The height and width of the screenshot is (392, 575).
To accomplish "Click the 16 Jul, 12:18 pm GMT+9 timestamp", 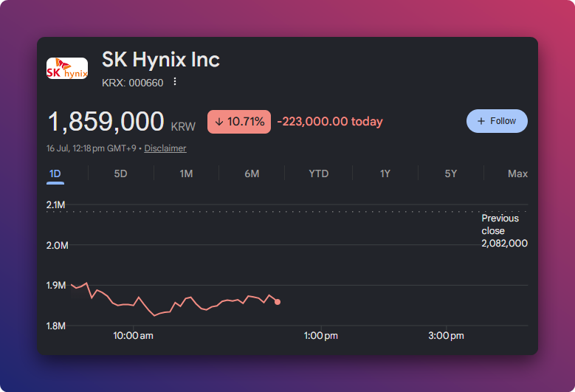I will (92, 148).
